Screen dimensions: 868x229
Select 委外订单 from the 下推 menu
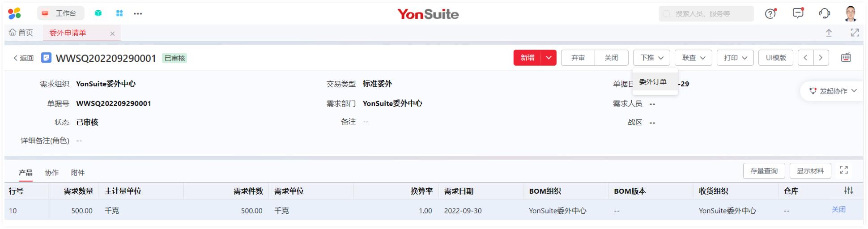pyautogui.click(x=655, y=82)
